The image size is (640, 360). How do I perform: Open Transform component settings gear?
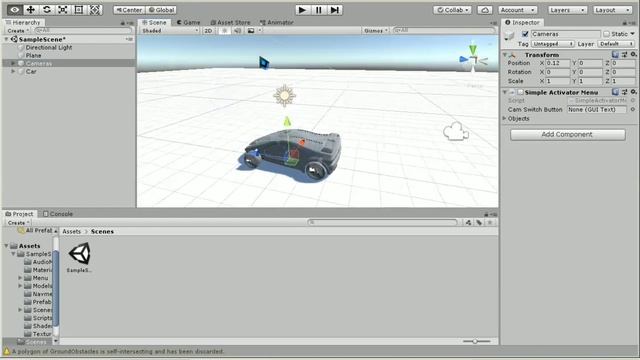(x=633, y=54)
